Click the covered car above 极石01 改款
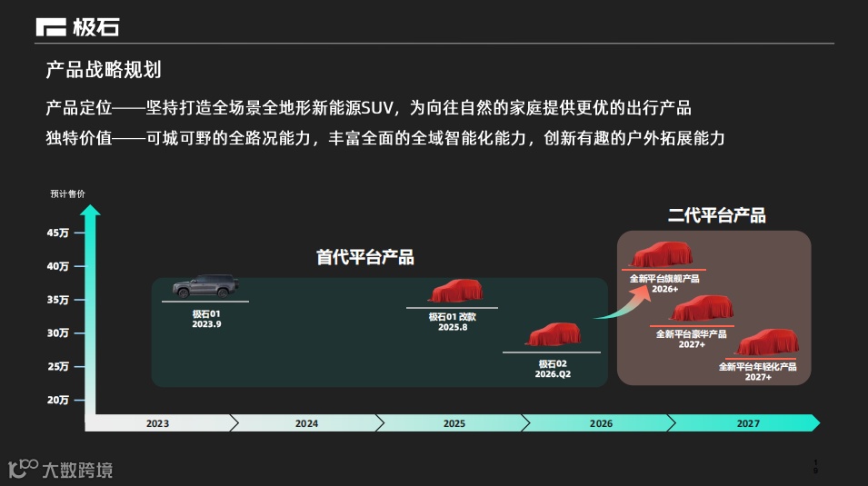The height and width of the screenshot is (486, 868). [x=456, y=292]
